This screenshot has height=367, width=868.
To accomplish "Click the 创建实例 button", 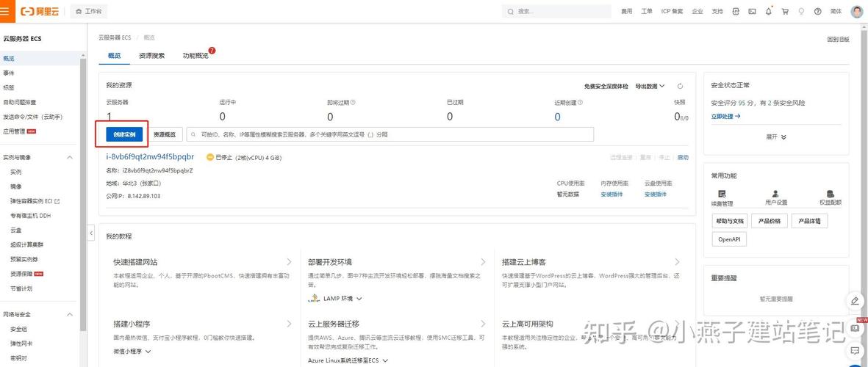I will tap(124, 134).
